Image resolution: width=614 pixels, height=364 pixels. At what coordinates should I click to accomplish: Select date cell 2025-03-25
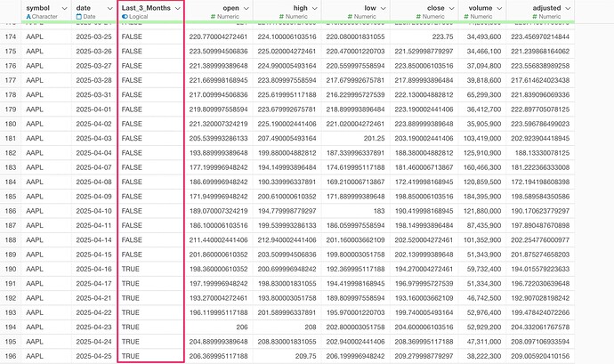coord(94,36)
